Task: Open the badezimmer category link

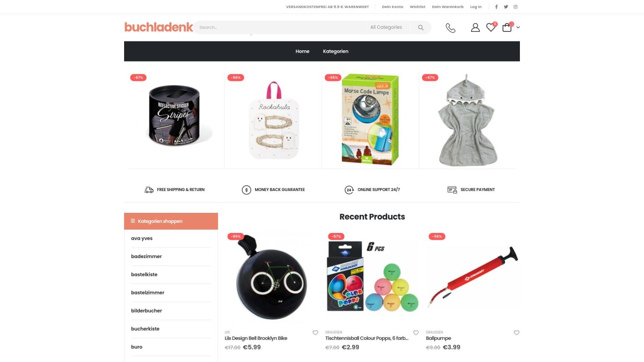Action: point(146,256)
